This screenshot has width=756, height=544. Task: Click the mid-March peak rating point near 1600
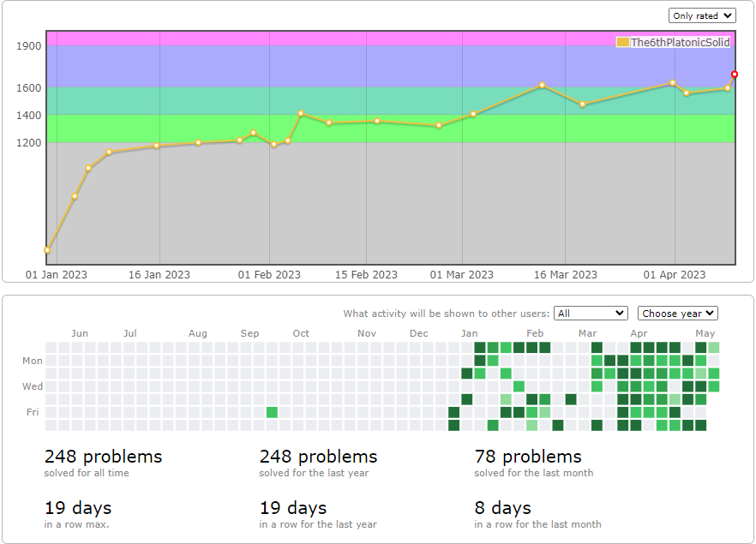click(x=542, y=86)
